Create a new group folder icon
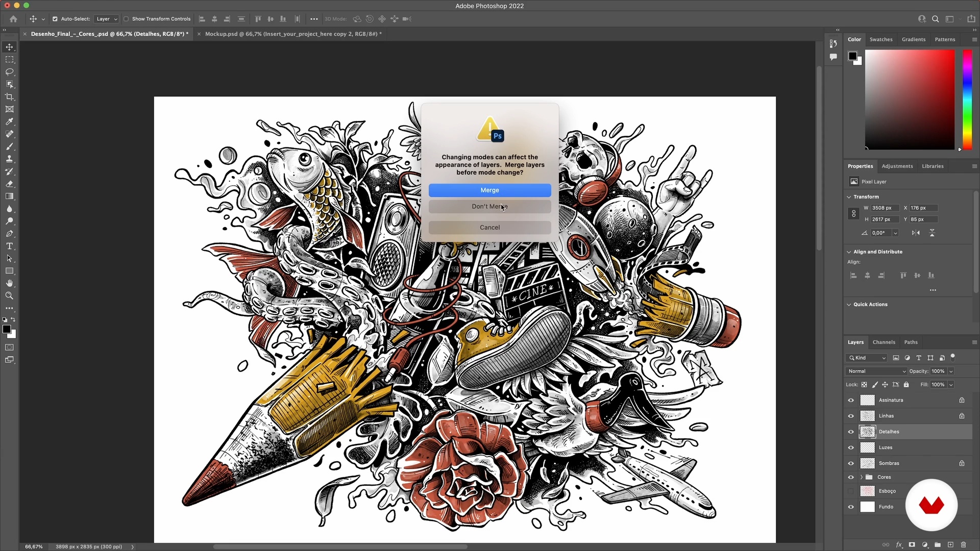The image size is (980, 551). click(x=938, y=545)
